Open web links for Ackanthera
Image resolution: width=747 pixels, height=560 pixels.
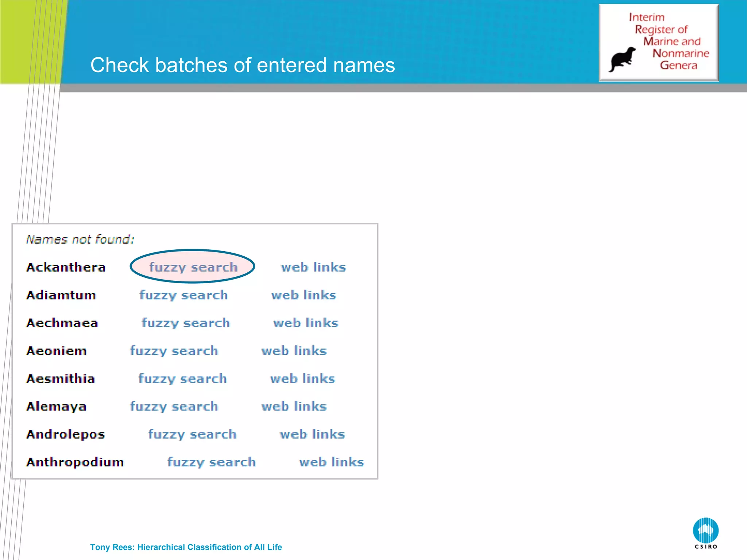coord(313,267)
